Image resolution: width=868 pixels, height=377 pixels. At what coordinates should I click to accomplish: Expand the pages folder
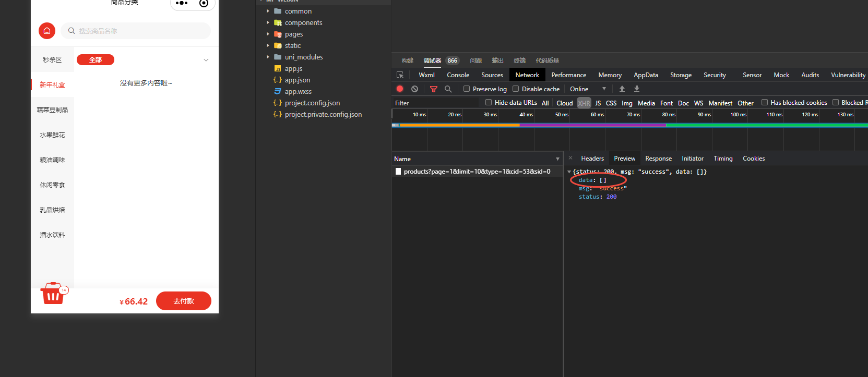(268, 34)
